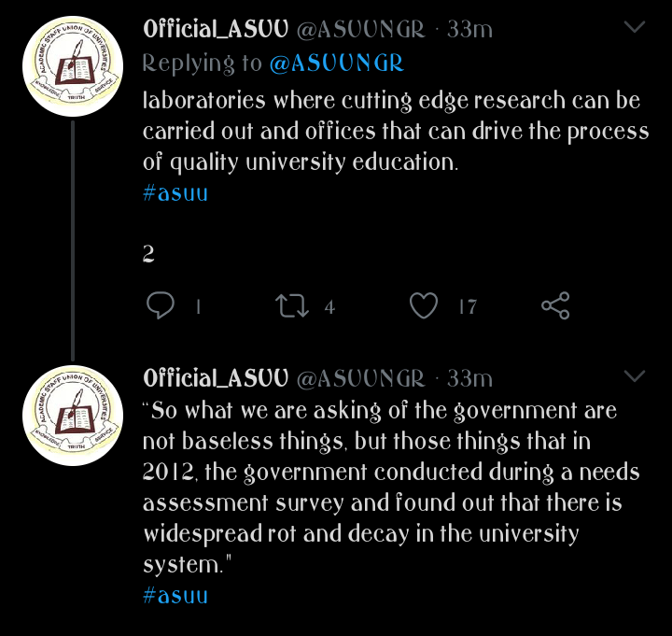The width and height of the screenshot is (672, 636).
Task: Open #asuu hashtag in second tweet
Action: click(175, 595)
